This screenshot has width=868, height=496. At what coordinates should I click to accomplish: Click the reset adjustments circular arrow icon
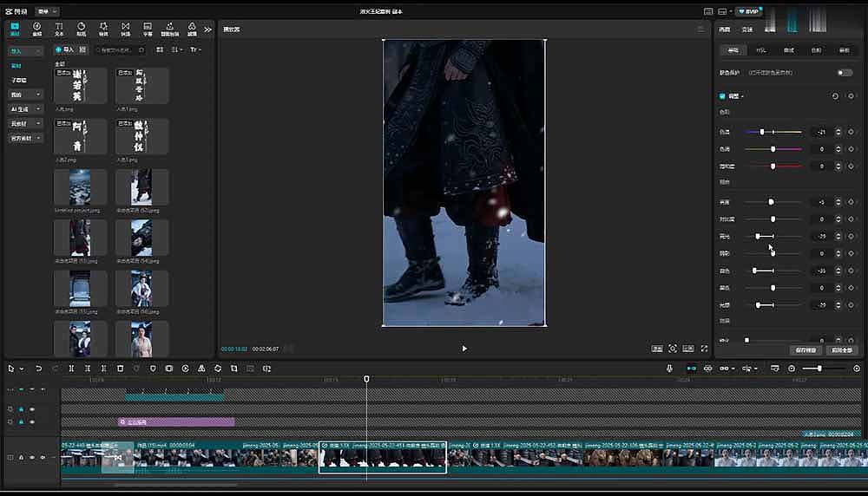(835, 96)
